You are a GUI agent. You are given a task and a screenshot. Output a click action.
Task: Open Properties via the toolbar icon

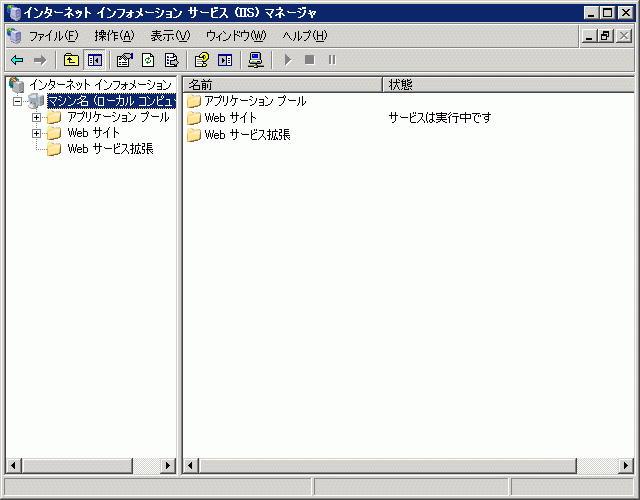click(x=124, y=60)
